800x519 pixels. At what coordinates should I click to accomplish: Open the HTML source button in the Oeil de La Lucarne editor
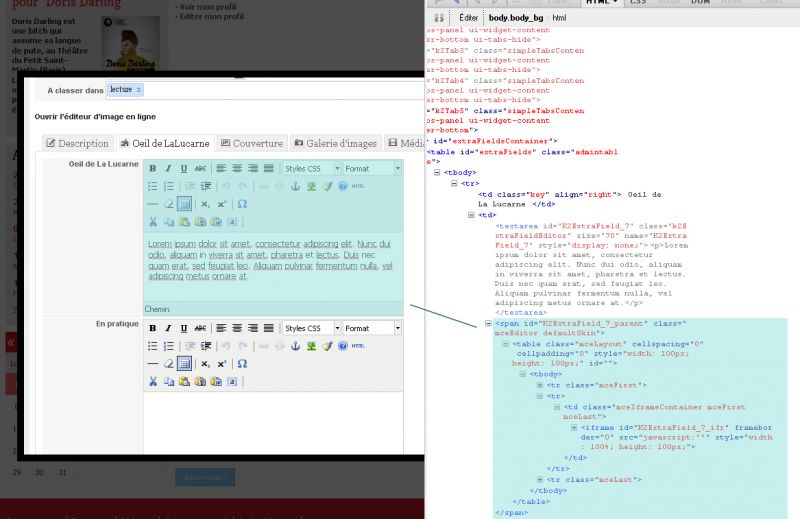358,186
